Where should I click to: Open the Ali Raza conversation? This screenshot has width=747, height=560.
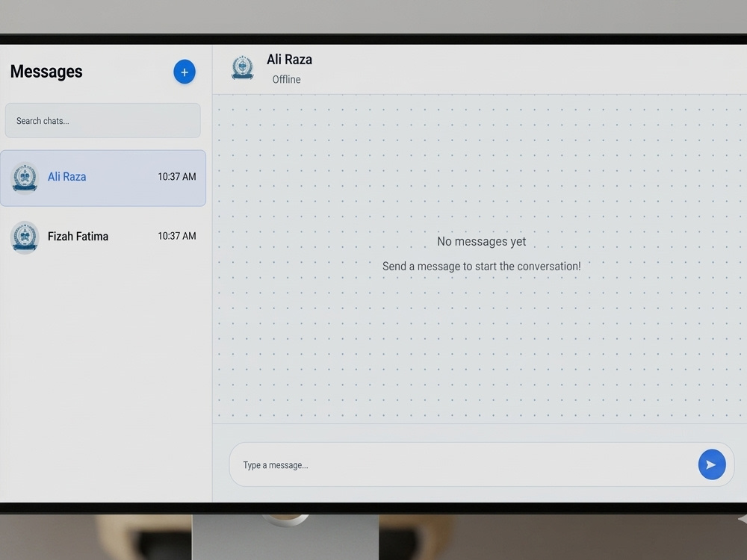coord(103,178)
